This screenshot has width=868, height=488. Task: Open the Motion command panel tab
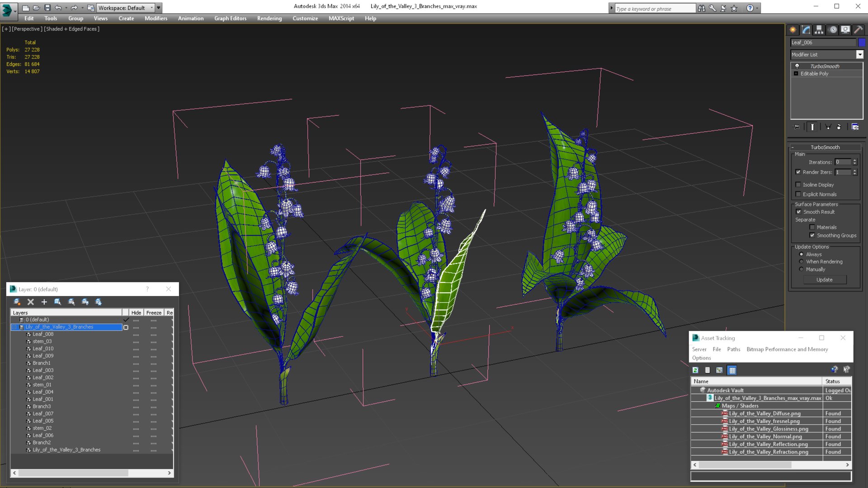[x=833, y=30]
